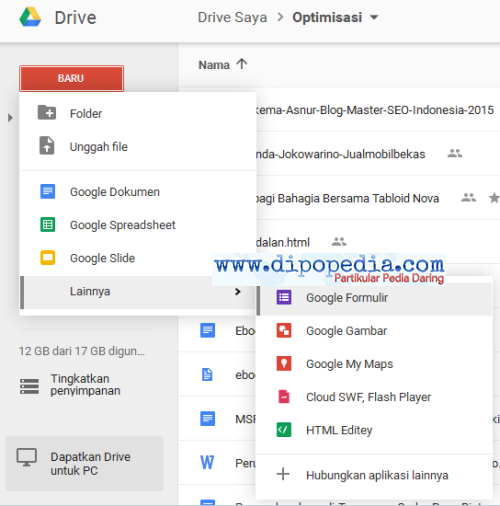Click the Word W icon beside Per file

[207, 463]
